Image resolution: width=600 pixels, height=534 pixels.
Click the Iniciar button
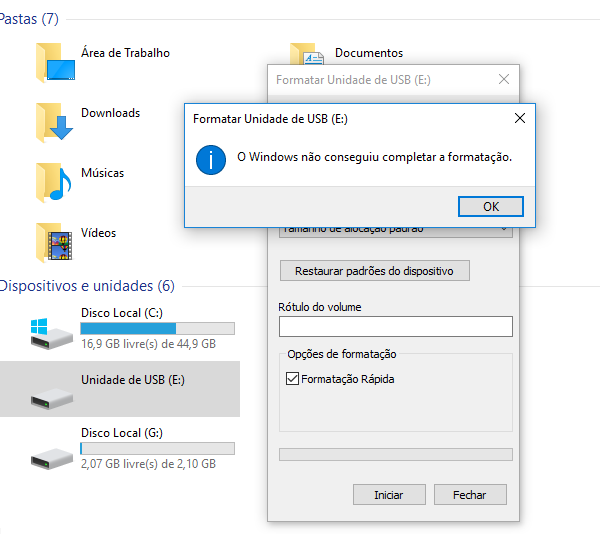pyautogui.click(x=389, y=495)
